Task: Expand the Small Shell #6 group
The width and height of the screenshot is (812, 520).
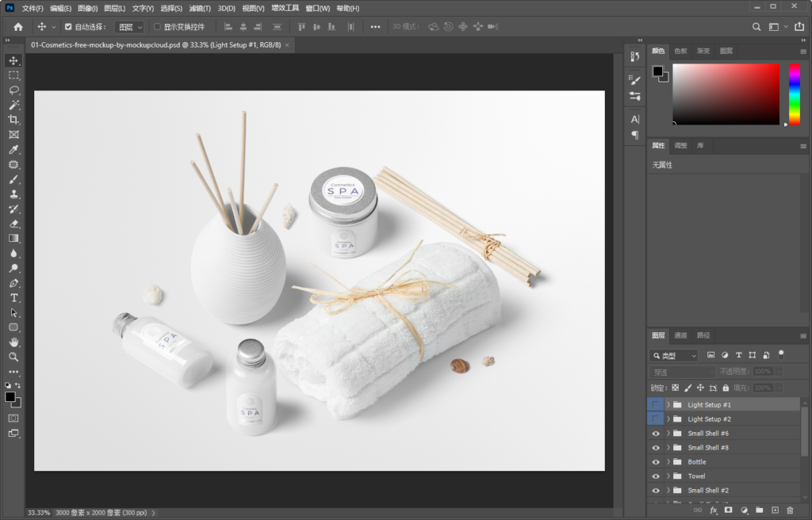Action: coord(668,434)
